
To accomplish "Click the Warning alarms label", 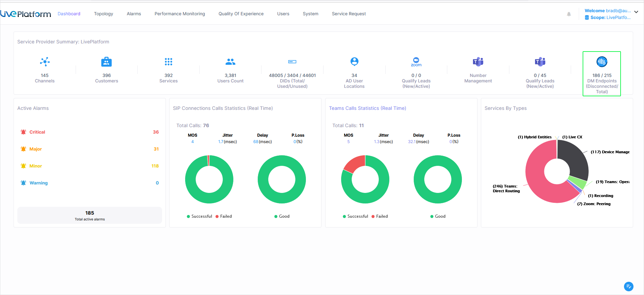I will pyautogui.click(x=39, y=183).
